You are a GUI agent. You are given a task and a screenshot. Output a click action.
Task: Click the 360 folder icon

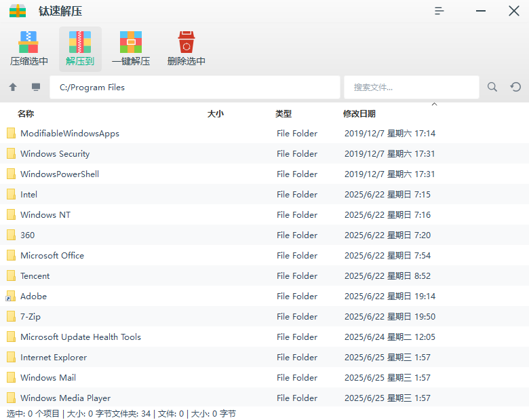click(11, 235)
